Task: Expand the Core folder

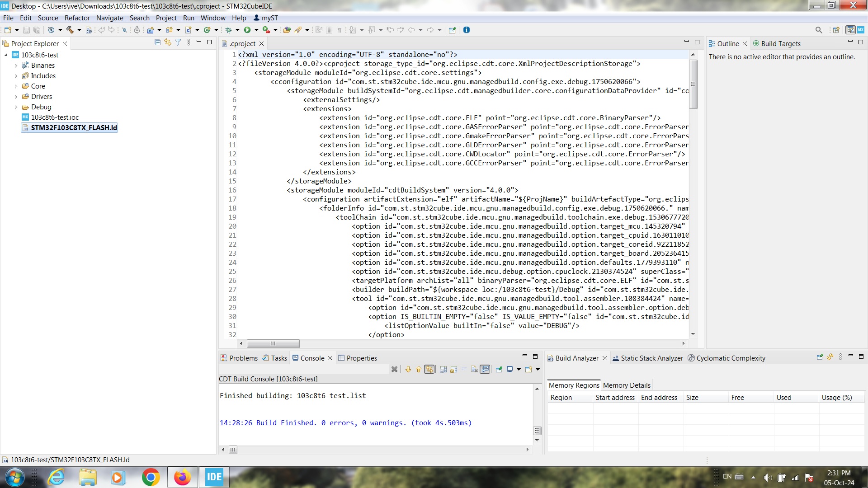Action: [16, 86]
